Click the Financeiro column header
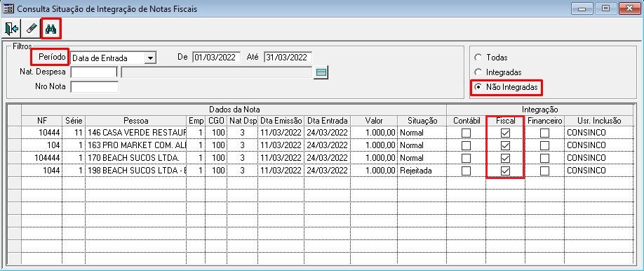644x271 pixels. click(x=544, y=121)
